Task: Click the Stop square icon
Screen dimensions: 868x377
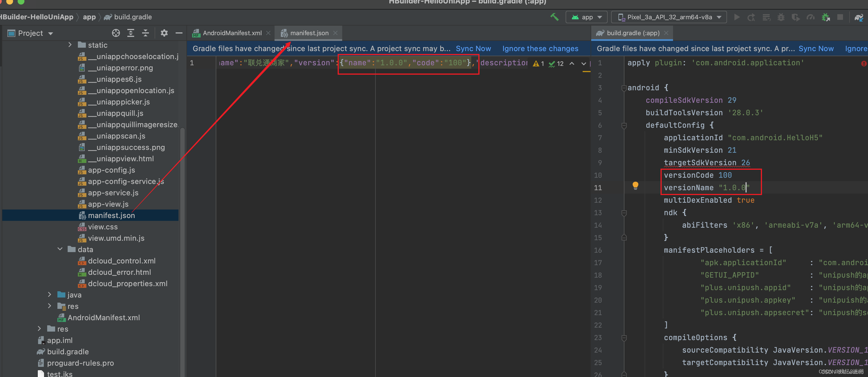Action: pos(840,17)
